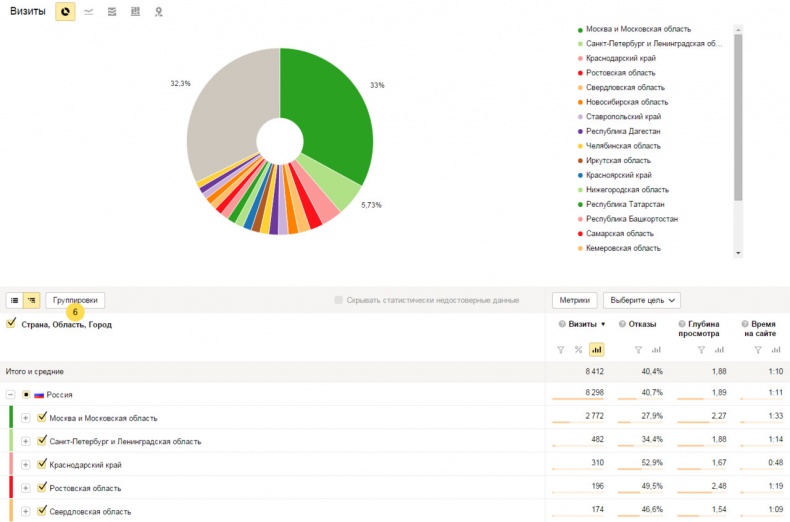This screenshot has width=790, height=522.
Task: Select the pie chart view icon
Action: click(x=65, y=12)
